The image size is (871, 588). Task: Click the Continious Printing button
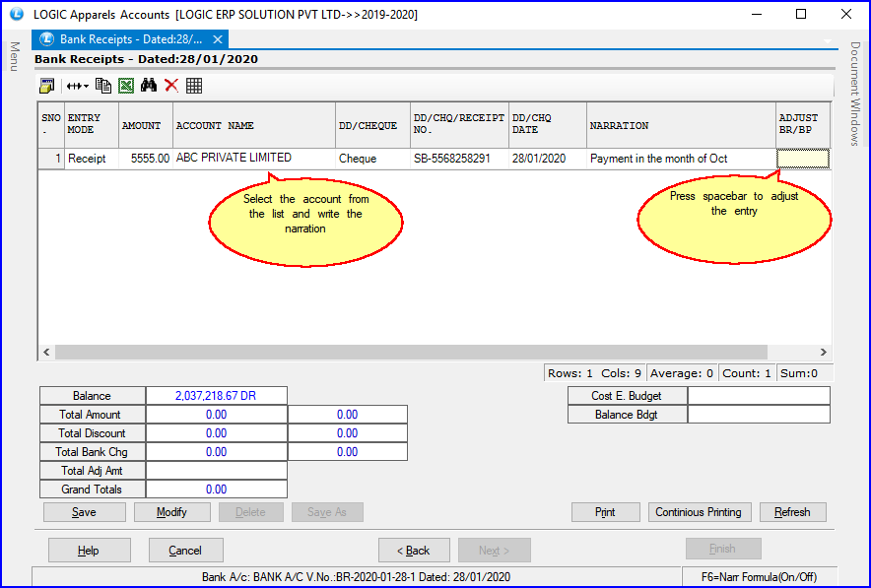click(700, 512)
